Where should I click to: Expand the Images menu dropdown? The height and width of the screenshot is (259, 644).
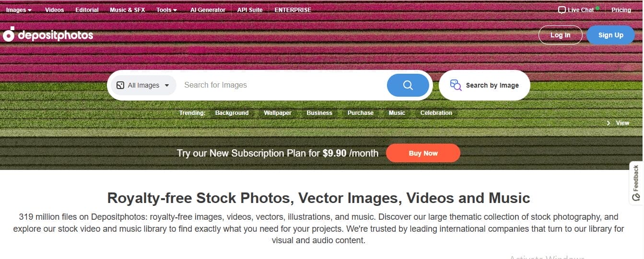coord(19,10)
